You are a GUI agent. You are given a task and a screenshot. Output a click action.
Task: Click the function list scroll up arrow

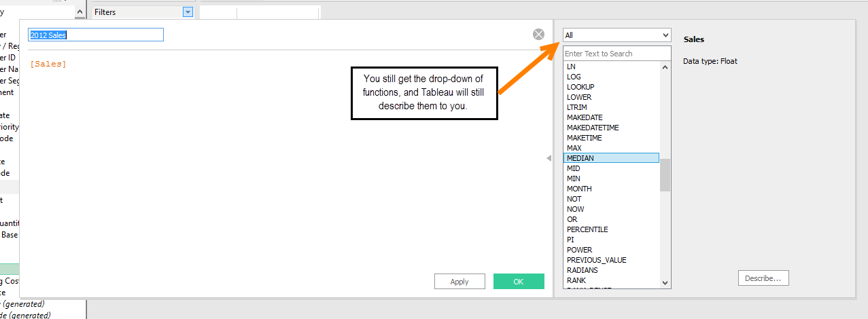point(665,67)
